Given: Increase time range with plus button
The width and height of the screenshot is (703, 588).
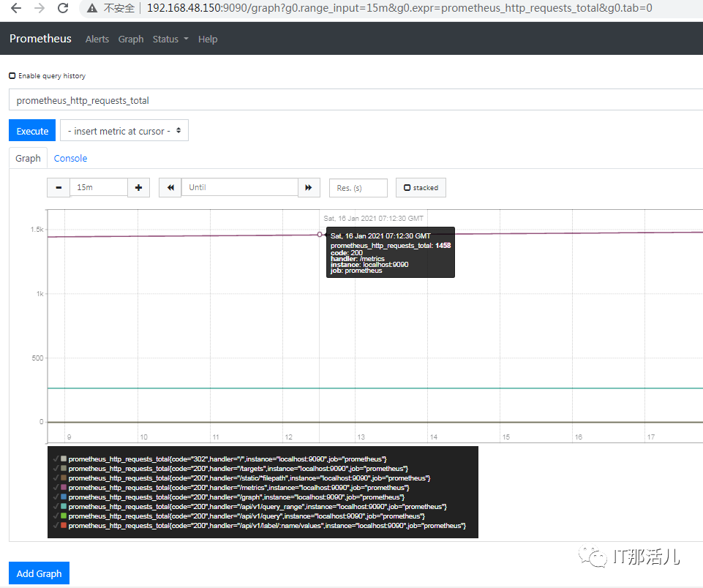Looking at the screenshot, I should [x=138, y=187].
